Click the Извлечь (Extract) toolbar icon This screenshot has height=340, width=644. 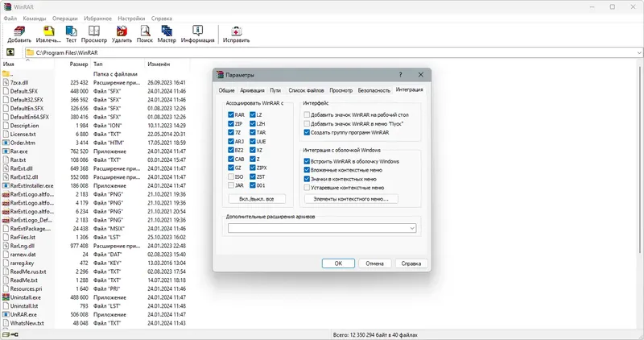pos(48,31)
